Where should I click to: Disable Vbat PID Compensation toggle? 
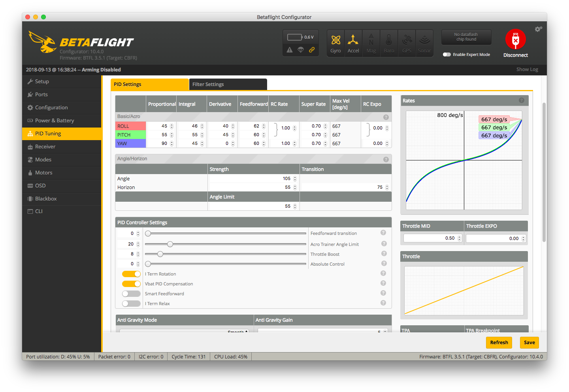[x=131, y=284]
